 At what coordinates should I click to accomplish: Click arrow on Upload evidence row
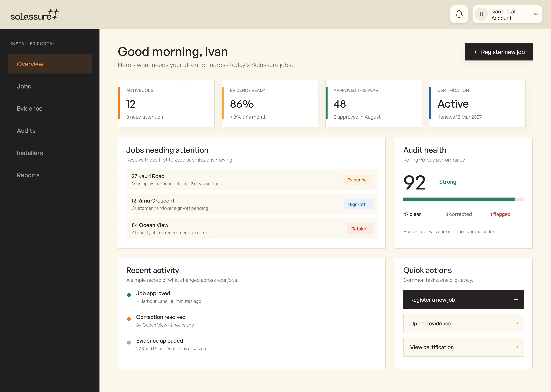coord(516,323)
